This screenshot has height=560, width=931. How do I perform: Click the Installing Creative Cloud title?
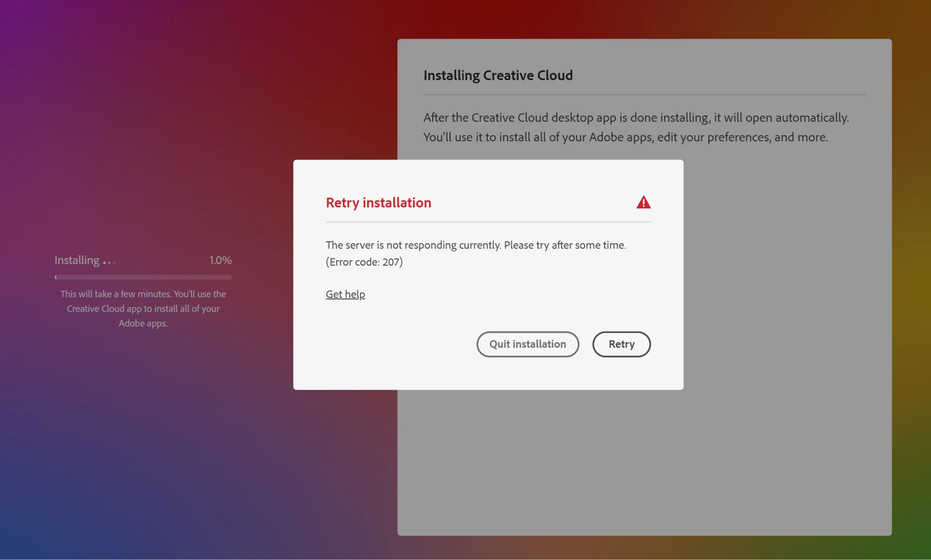tap(498, 75)
